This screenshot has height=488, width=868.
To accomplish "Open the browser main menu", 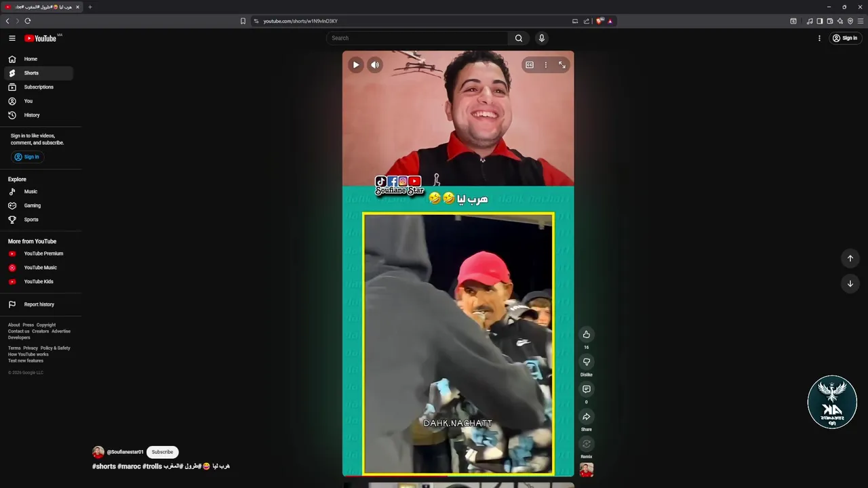I will point(861,21).
